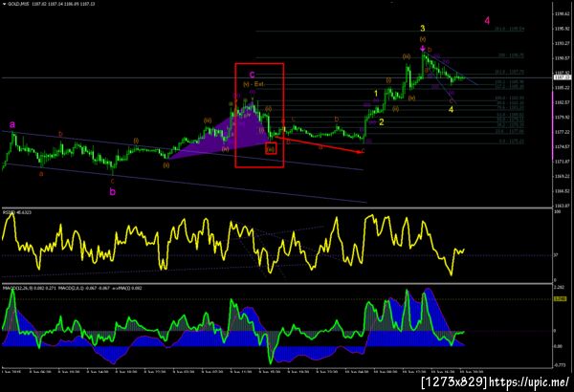Screen dimensions: 574x392
Task: Click the current price tag 1187.13 on axis
Action: pyautogui.click(x=562, y=77)
